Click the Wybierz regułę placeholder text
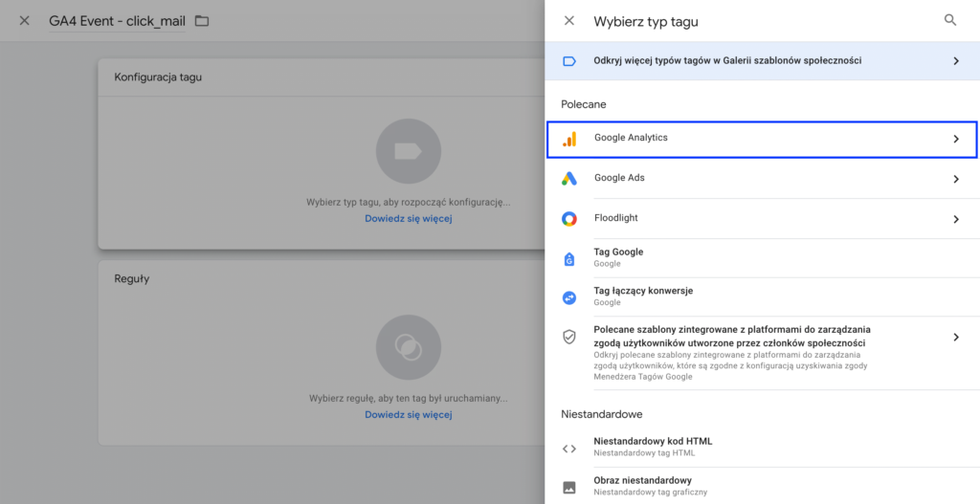Image resolution: width=980 pixels, height=504 pixels. pos(408,399)
